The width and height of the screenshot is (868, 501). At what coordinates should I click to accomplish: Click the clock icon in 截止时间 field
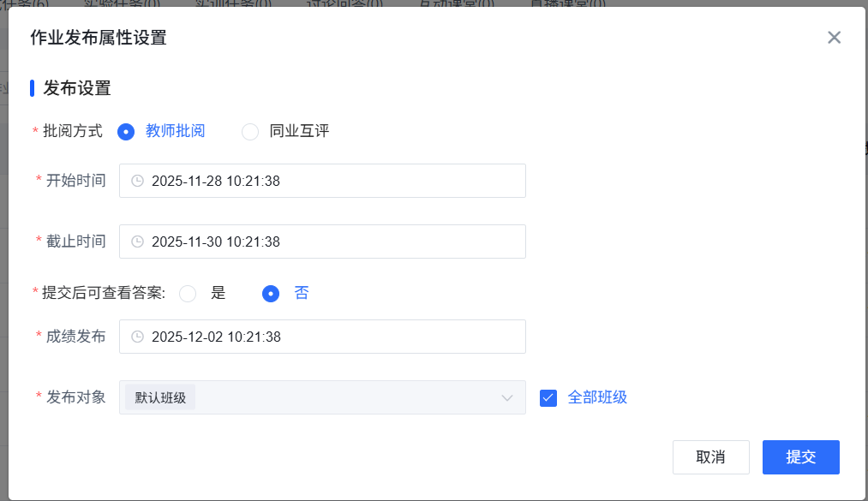pos(137,242)
